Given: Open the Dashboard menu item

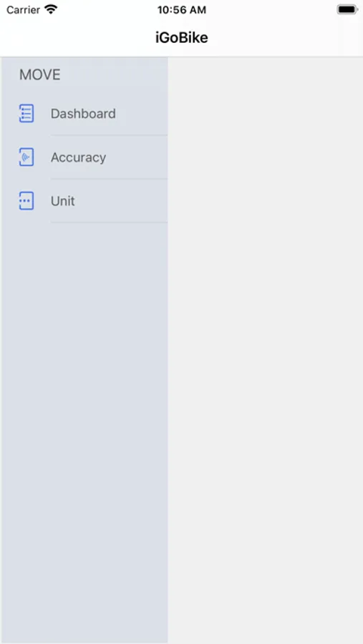Looking at the screenshot, I should coord(84,113).
